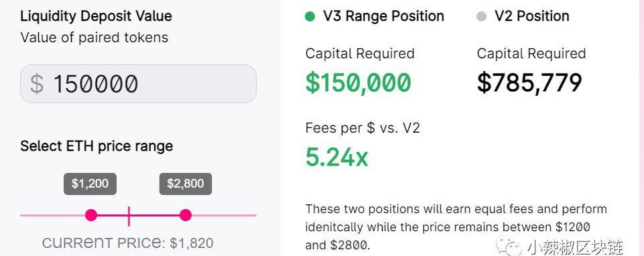This screenshot has height=256, width=644.
Task: Click the gray V2 Position dot
Action: pyautogui.click(x=481, y=17)
